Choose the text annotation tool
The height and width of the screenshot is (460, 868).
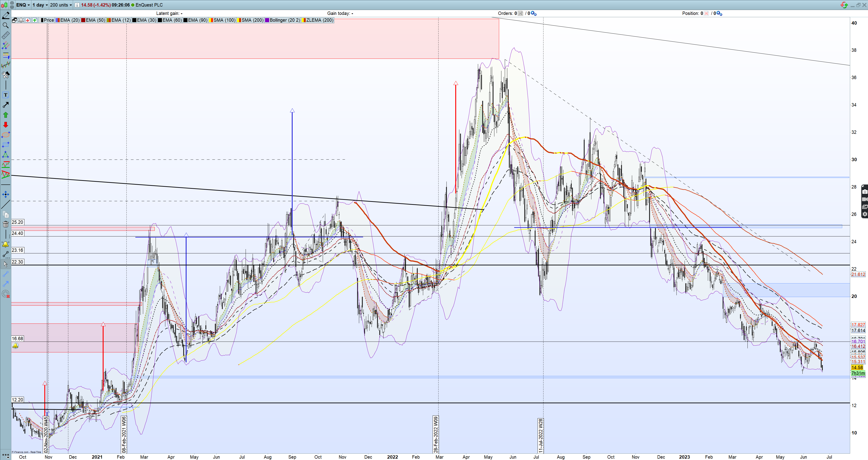[5, 95]
